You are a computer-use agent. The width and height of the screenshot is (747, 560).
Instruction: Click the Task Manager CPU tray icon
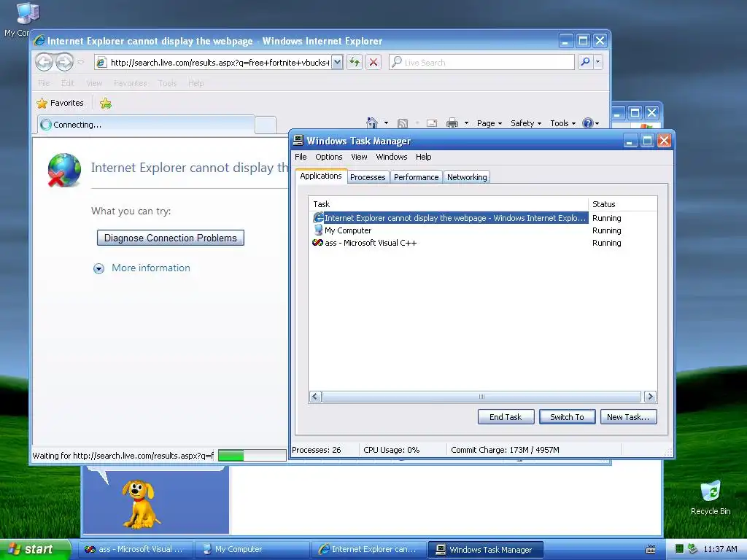tap(680, 549)
